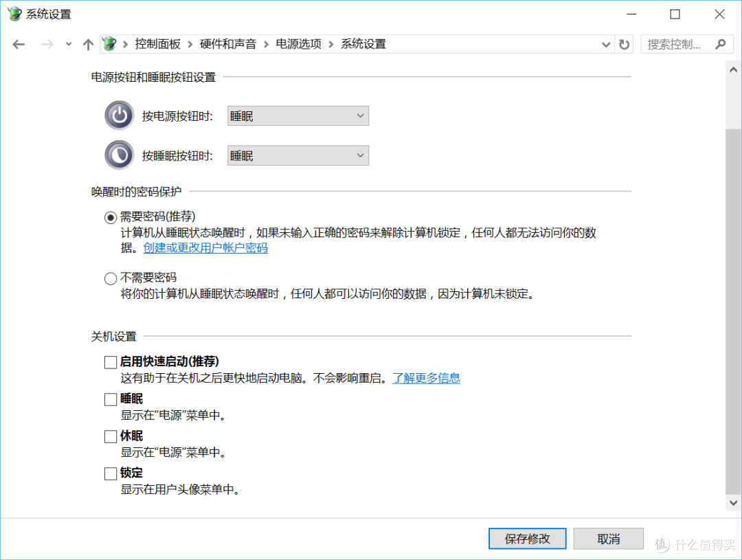
Task: Open 创建或更改用户帐户密码 link
Action: [x=205, y=248]
